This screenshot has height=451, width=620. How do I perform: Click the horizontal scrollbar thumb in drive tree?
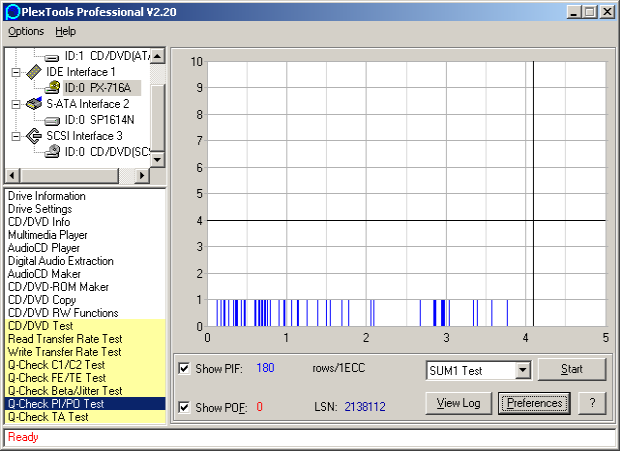(70, 175)
